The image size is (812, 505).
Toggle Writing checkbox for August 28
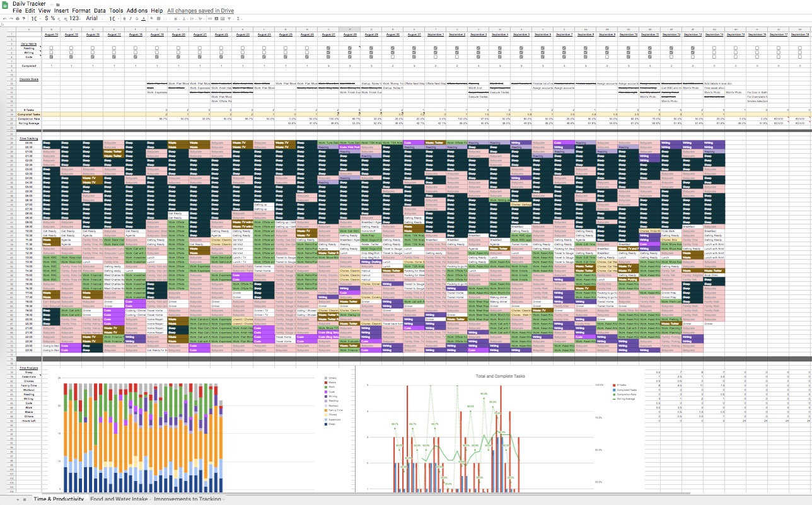[350, 52]
